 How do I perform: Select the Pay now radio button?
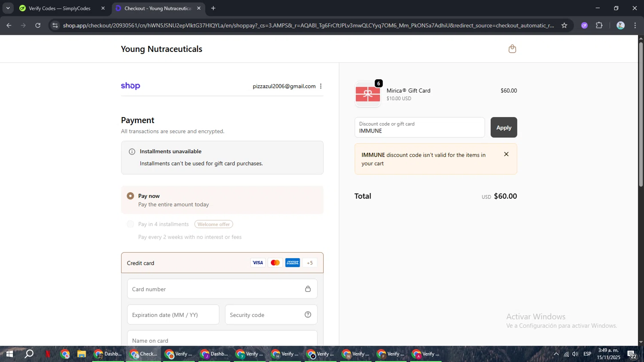[x=131, y=196]
